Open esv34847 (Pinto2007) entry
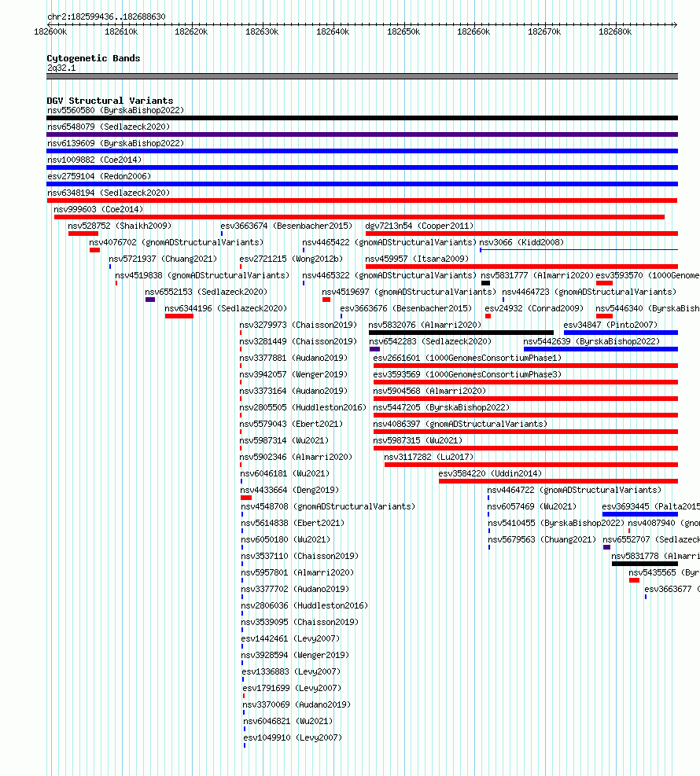The height and width of the screenshot is (776, 700). [x=610, y=325]
